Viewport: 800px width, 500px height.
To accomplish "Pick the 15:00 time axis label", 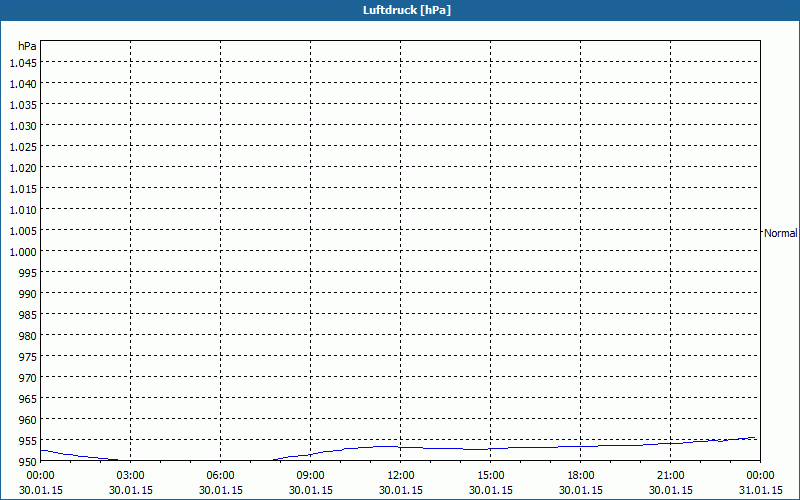I will coord(491,476).
